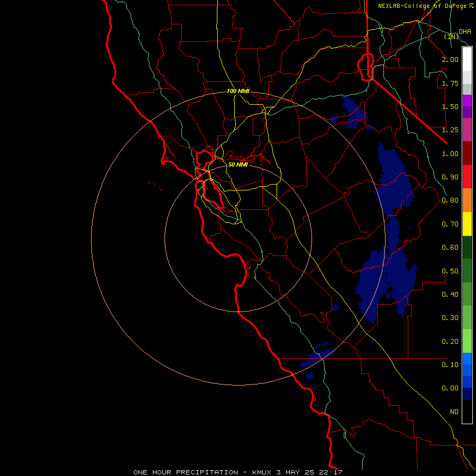Click the 50 NMI range ring label
The image size is (476, 476).
pyautogui.click(x=238, y=164)
